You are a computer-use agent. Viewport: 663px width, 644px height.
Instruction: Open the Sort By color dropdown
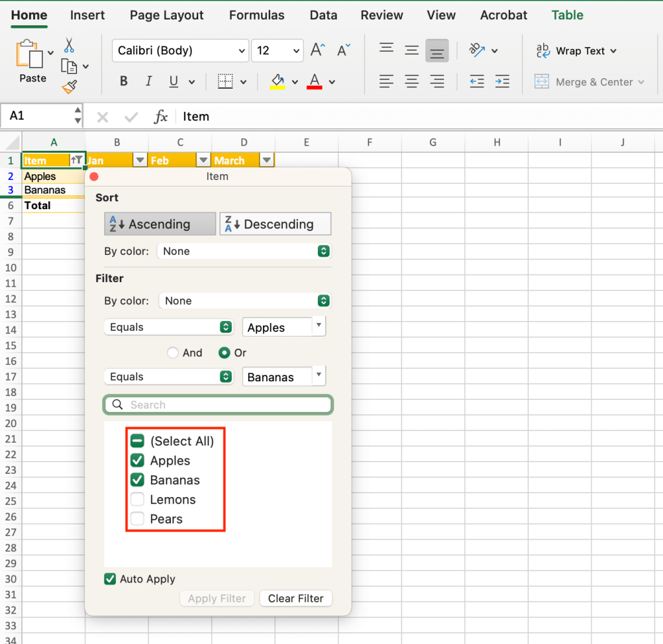[244, 251]
